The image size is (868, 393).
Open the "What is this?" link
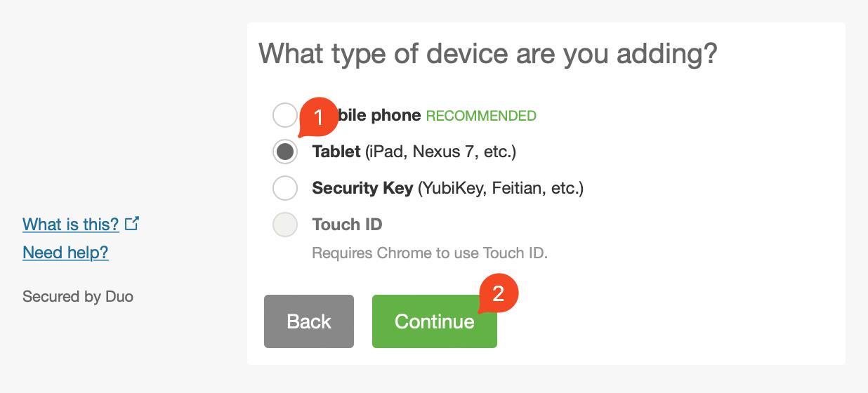click(71, 225)
